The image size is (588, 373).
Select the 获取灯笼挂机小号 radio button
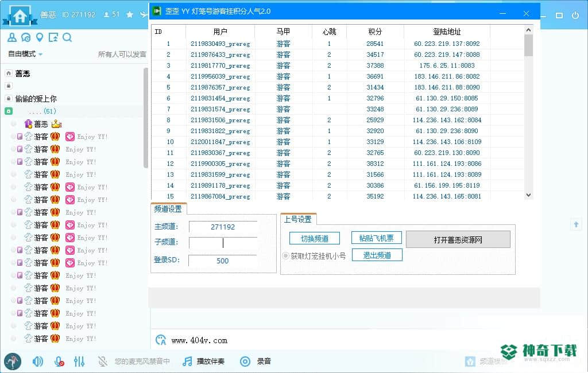click(286, 256)
